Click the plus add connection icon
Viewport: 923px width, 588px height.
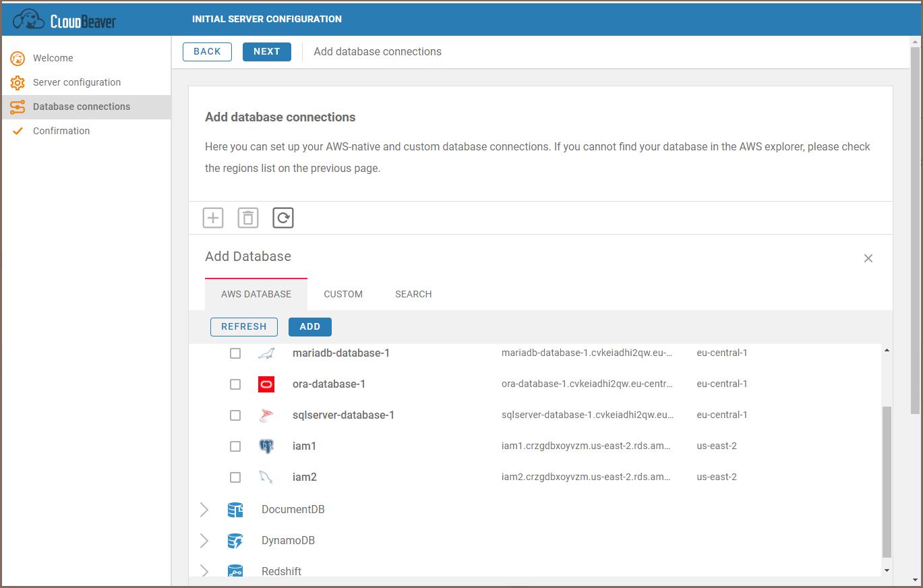point(213,218)
